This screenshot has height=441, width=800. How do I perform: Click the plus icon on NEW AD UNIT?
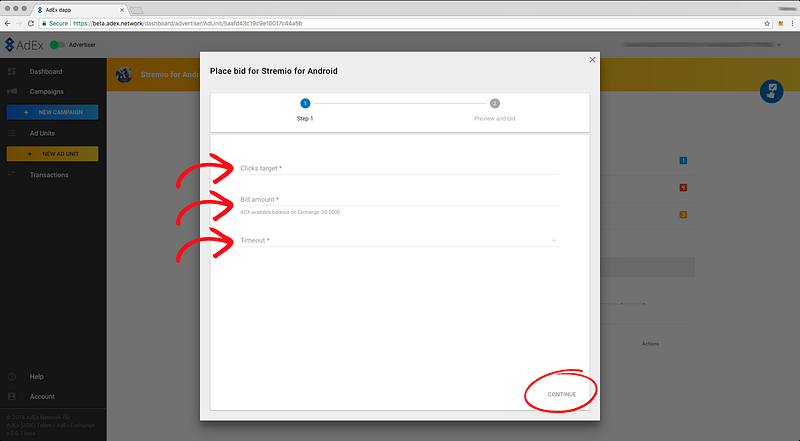tap(30, 154)
